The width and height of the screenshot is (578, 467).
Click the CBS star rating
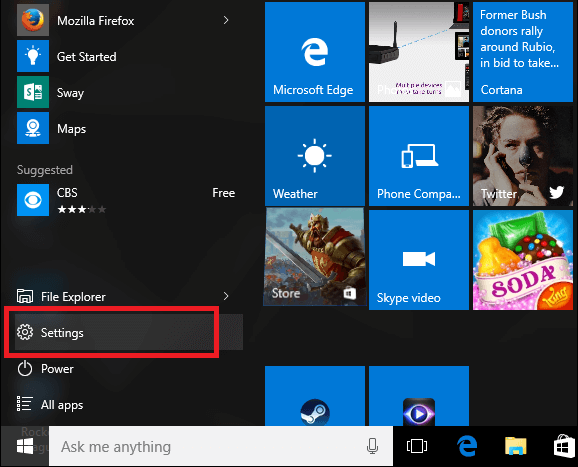[x=81, y=209]
